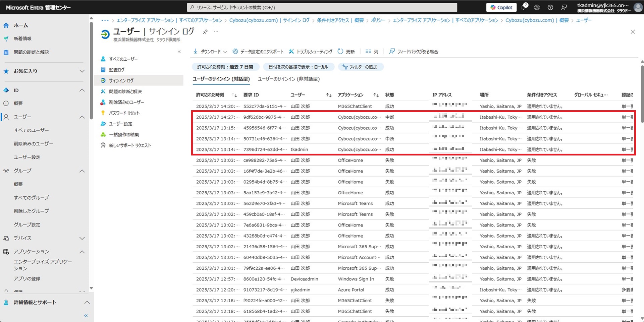The width and height of the screenshot is (644, 322).
Task: Click データ設定のエクスポート
Action: pos(258,52)
